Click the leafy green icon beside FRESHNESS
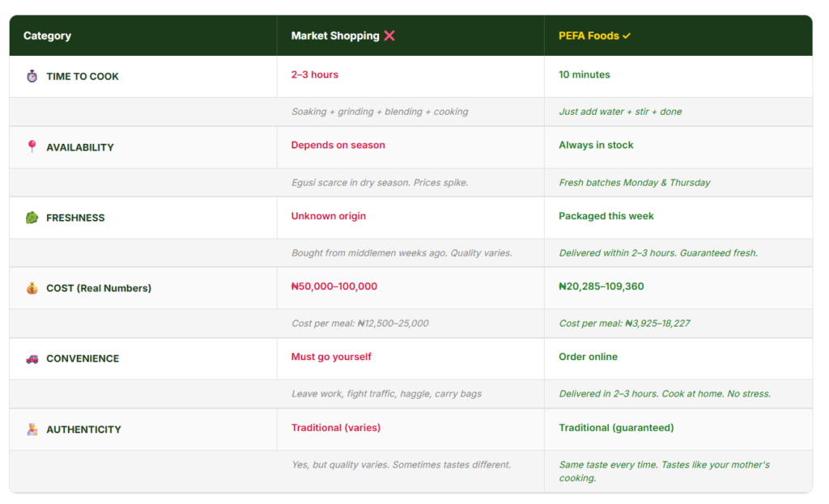The height and width of the screenshot is (504, 829). coord(32,218)
